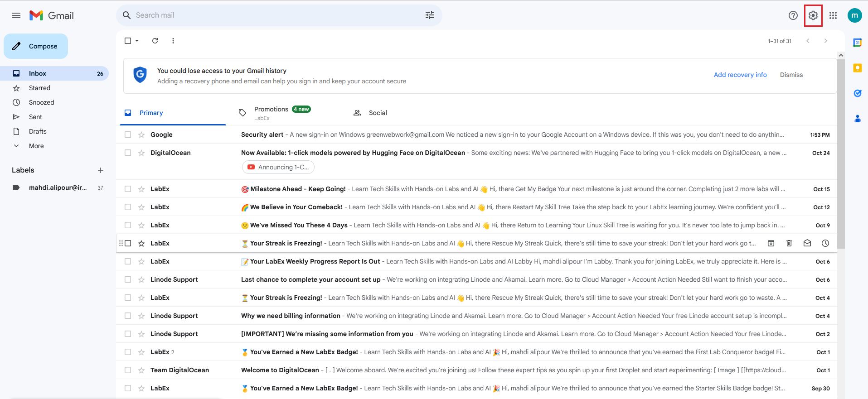Check the DigitalOcean email checkbox
The width and height of the screenshot is (868, 399).
point(128,153)
